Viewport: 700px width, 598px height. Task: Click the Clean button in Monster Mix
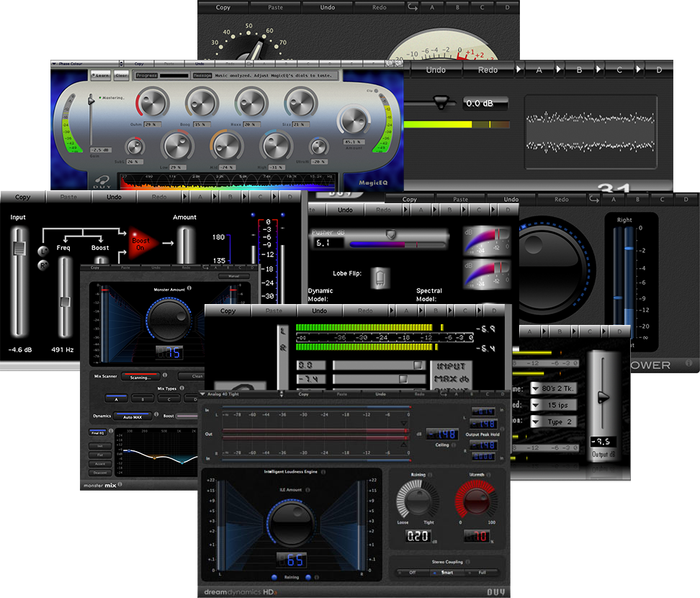click(x=196, y=376)
